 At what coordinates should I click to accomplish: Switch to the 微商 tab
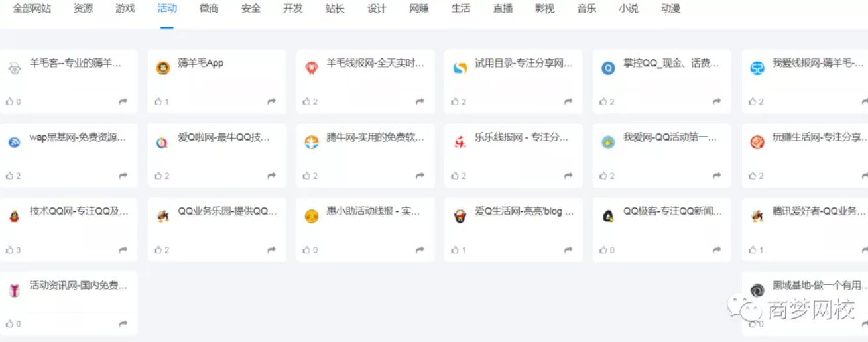click(209, 9)
